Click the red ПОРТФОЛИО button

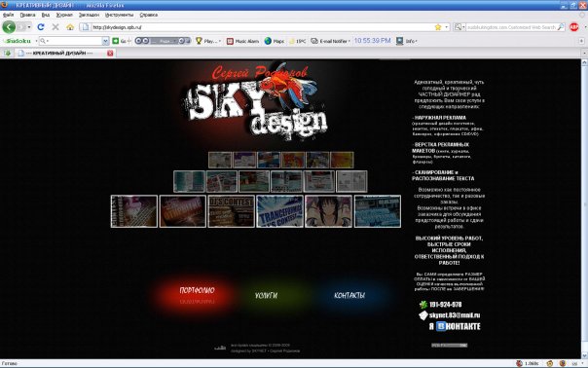[x=197, y=290]
